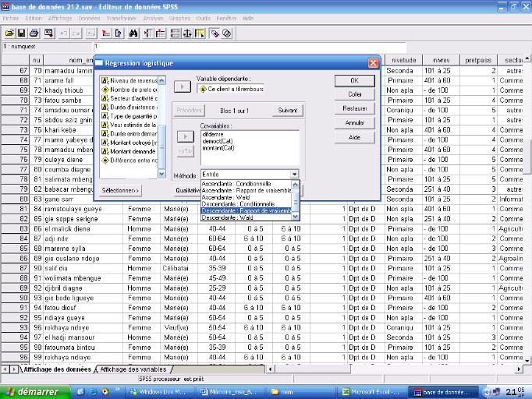This screenshot has width=532, height=399.
Task: Expand the Méthode combo box arrow
Action: click(x=294, y=175)
